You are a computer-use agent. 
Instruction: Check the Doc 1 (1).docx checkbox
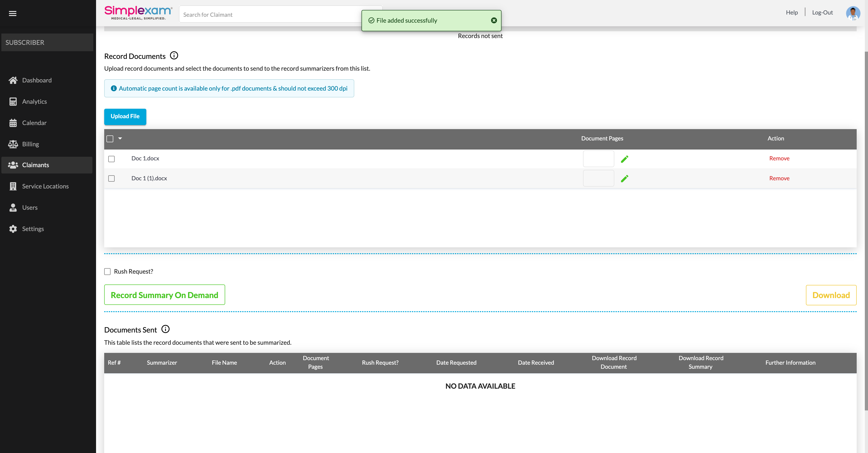[x=111, y=179]
